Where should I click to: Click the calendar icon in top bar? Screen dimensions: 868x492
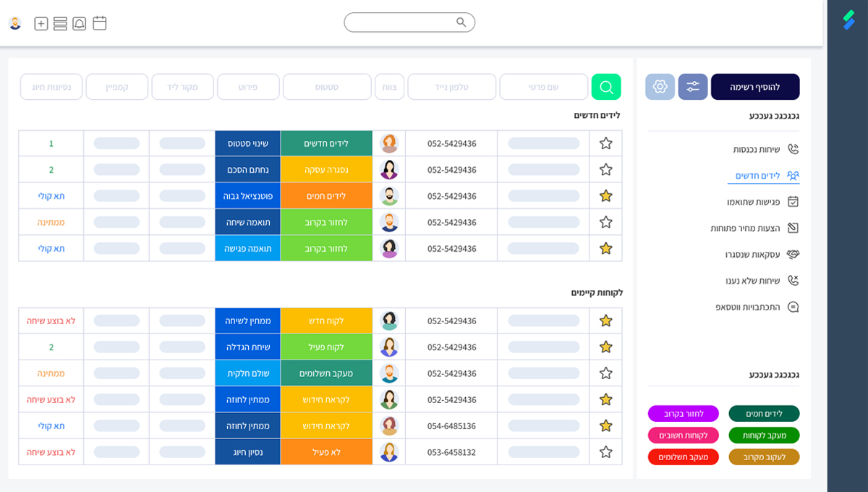100,23
